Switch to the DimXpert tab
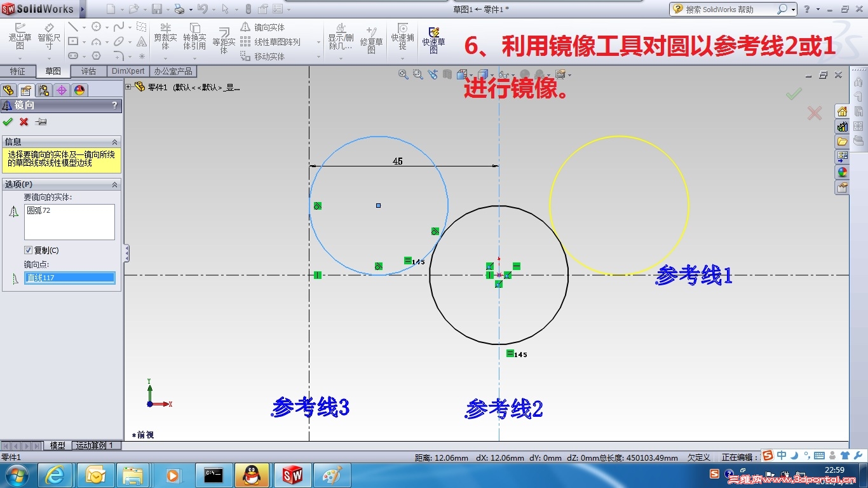The image size is (868, 488). click(x=128, y=71)
